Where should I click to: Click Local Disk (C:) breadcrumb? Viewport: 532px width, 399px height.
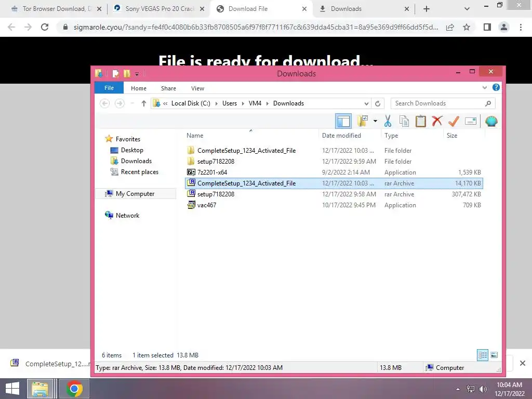pos(191,103)
